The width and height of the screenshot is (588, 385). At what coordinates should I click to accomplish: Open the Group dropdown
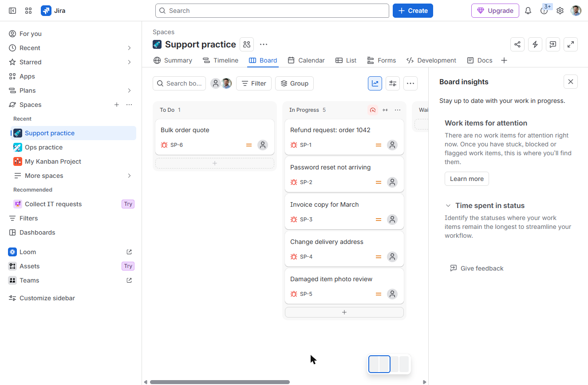294,83
